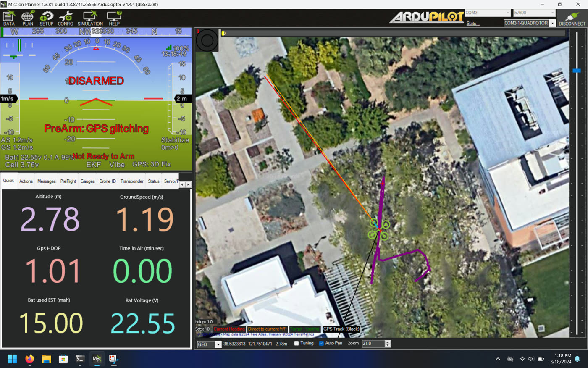
Task: Open the Terminal taskbar icon
Action: pos(80,359)
